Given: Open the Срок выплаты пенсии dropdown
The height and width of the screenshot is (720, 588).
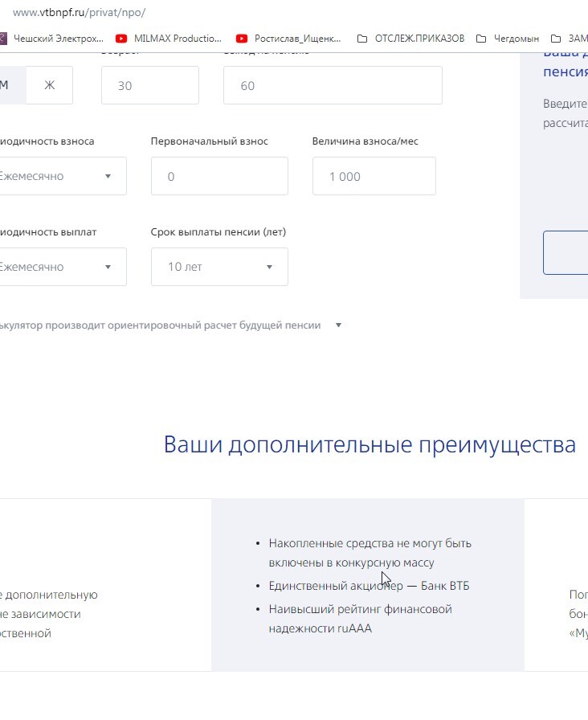Looking at the screenshot, I should (219, 267).
